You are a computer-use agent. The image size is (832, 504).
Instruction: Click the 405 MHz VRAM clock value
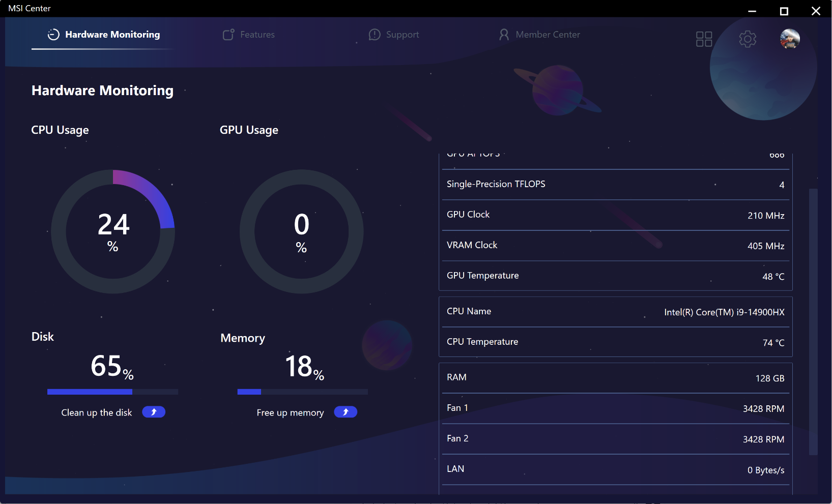(x=766, y=246)
